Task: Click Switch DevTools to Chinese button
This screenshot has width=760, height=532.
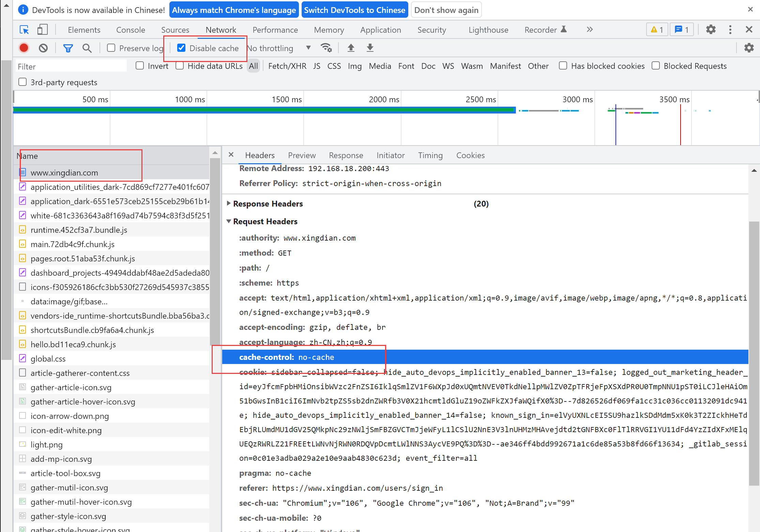Action: 354,10
